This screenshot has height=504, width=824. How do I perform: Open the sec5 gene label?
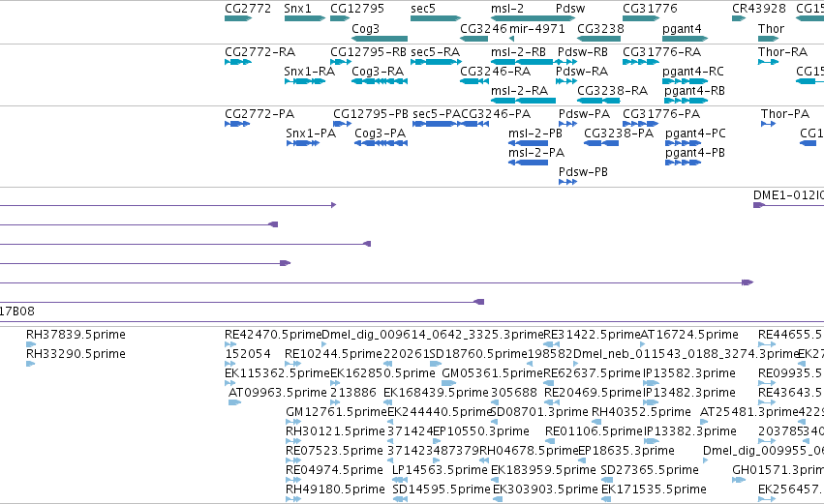pos(423,9)
